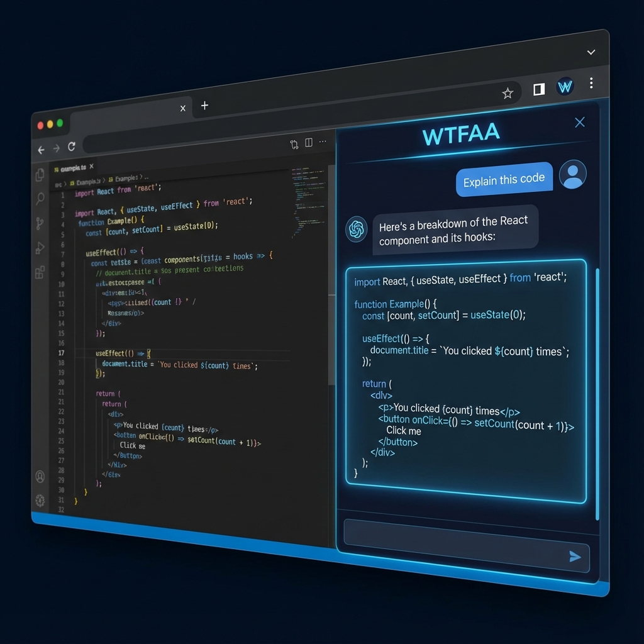Open the Extensions view in activity bar
The width and height of the screenshot is (644, 644).
click(40, 272)
